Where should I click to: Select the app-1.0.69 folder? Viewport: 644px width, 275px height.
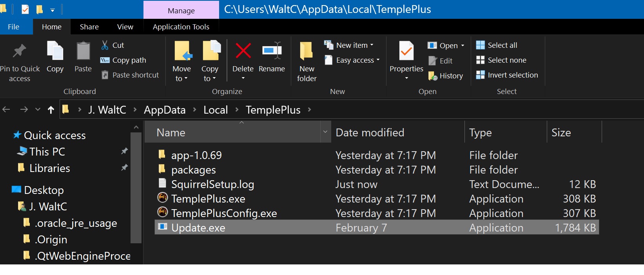(377, 155)
